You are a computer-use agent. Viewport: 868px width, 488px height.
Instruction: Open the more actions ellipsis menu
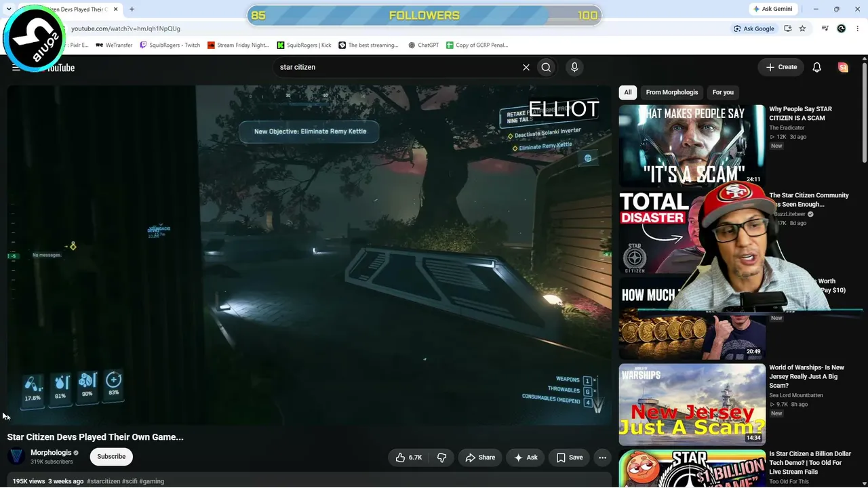click(602, 457)
